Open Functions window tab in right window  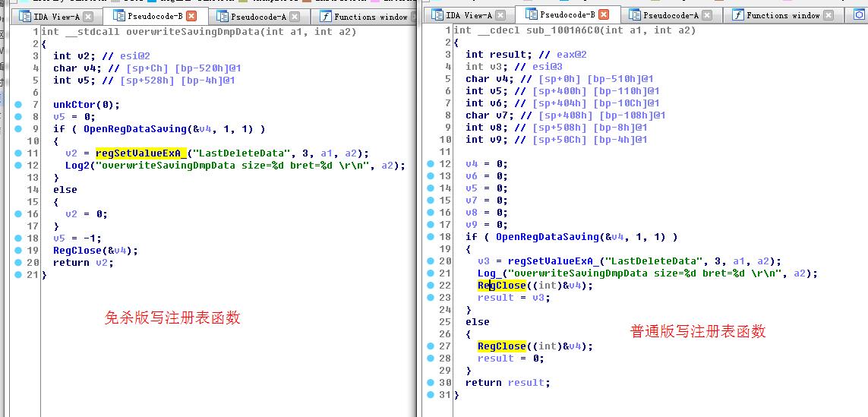point(782,15)
